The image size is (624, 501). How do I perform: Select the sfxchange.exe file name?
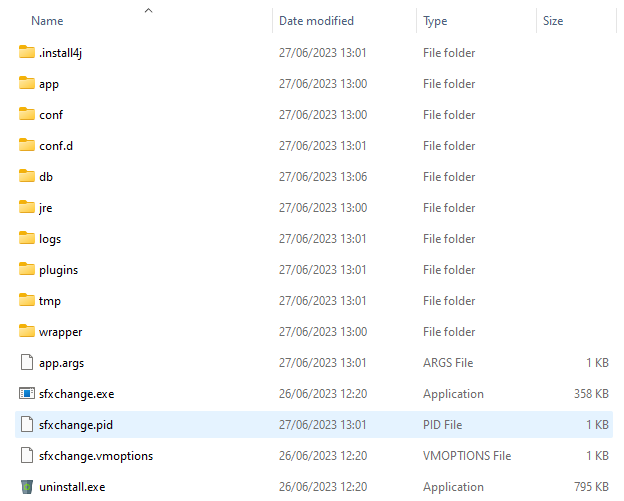76,394
